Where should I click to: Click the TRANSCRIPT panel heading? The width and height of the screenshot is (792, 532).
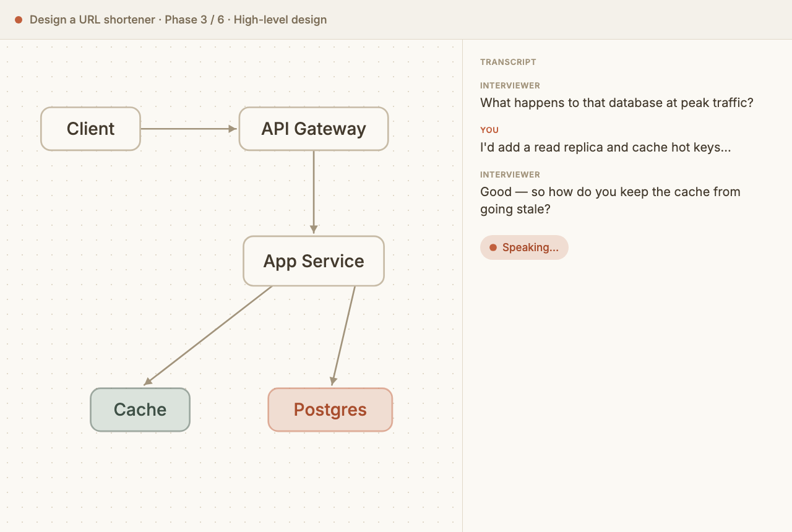pyautogui.click(x=508, y=62)
